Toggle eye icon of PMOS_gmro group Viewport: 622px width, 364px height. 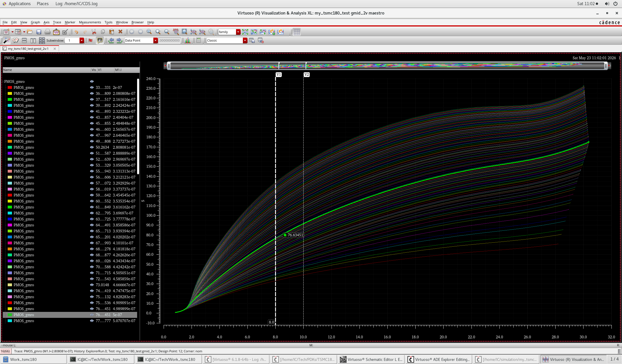point(92,81)
